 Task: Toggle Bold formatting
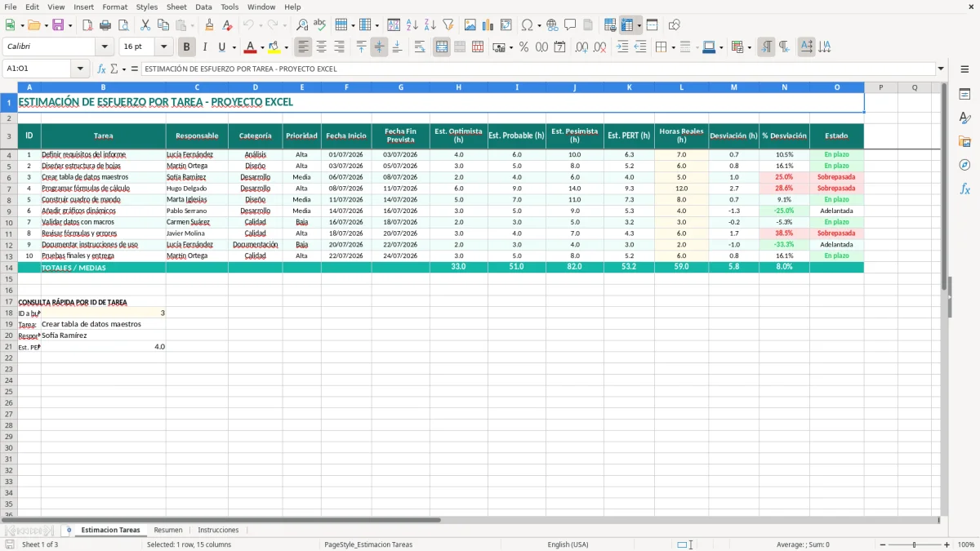coord(187,47)
